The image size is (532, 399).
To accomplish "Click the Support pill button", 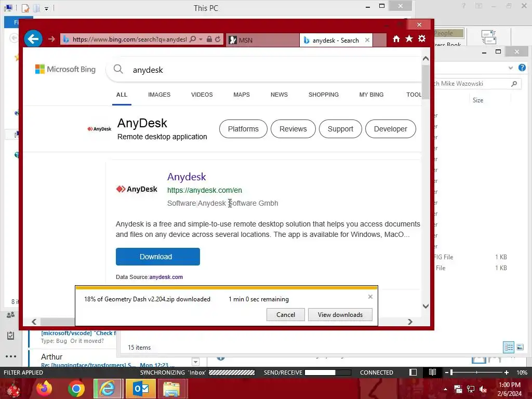I will coord(340,129).
